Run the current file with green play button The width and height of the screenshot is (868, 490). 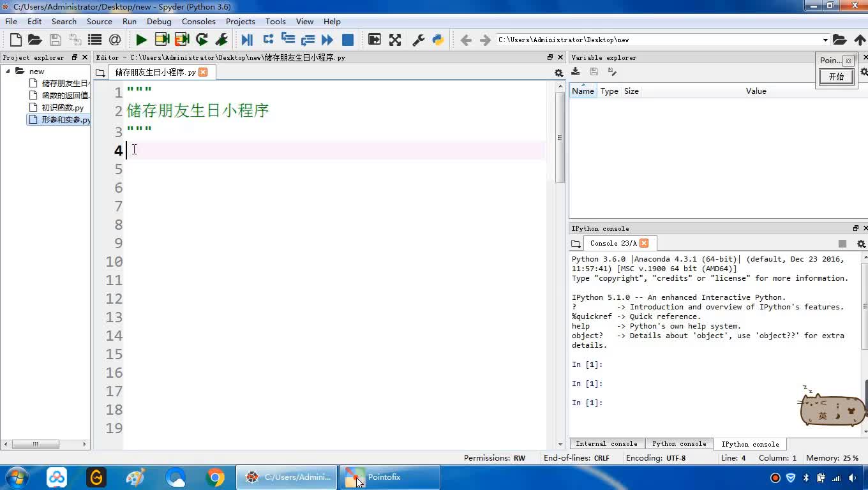141,40
